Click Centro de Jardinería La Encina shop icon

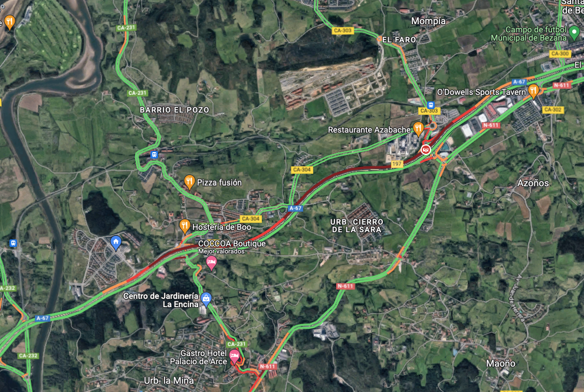[x=206, y=299]
